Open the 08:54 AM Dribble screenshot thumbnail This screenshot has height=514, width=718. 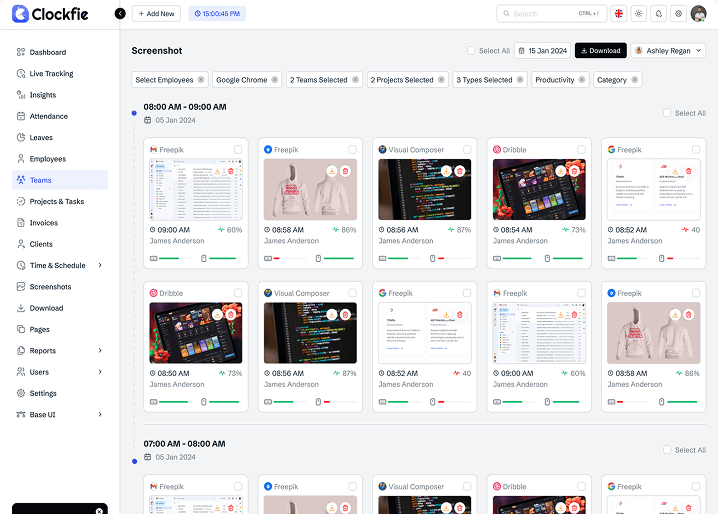click(x=539, y=189)
